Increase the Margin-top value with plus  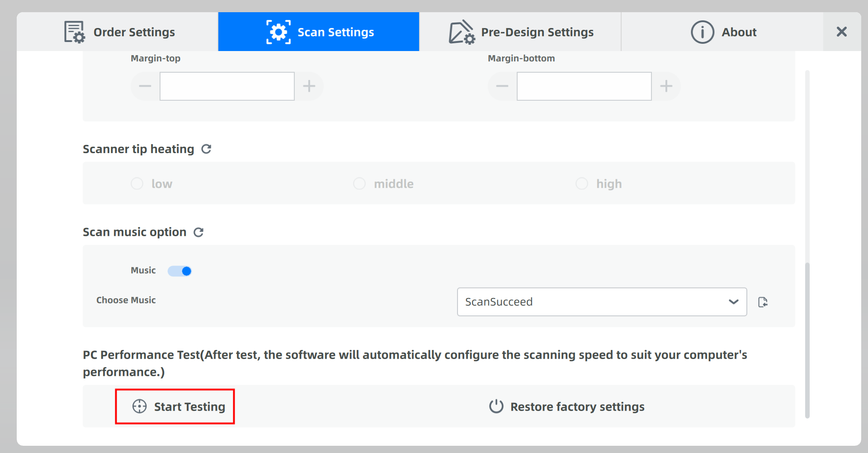[309, 86]
